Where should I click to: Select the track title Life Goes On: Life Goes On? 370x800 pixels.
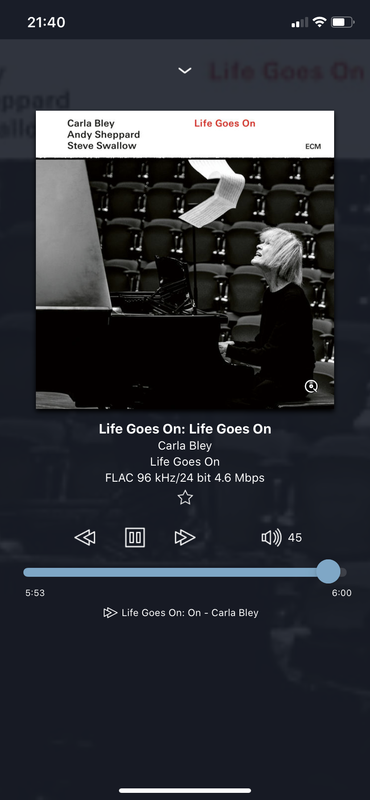coord(185,429)
